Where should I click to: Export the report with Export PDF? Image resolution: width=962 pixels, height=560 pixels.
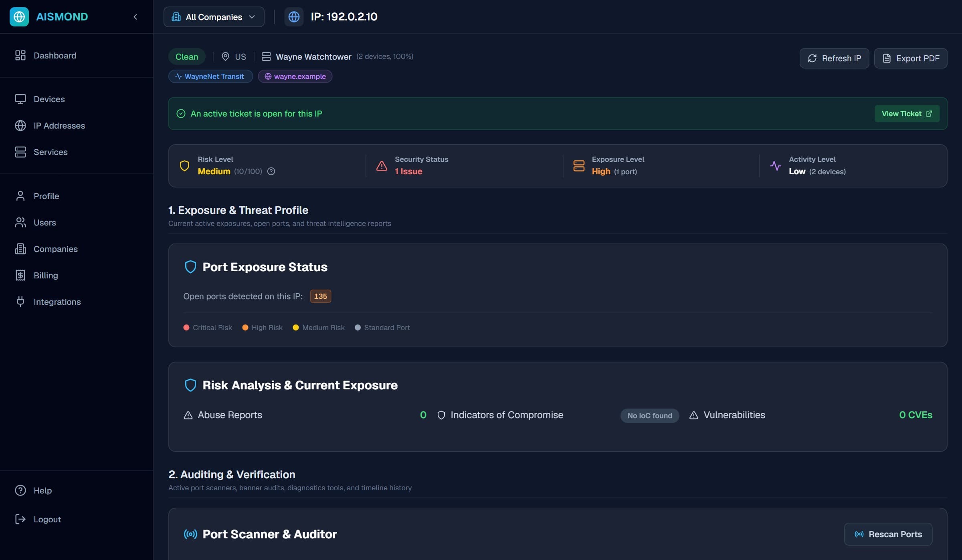click(911, 58)
